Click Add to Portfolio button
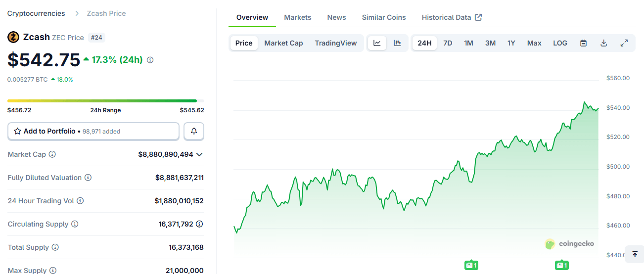The width and height of the screenshot is (644, 274). pyautogui.click(x=93, y=131)
